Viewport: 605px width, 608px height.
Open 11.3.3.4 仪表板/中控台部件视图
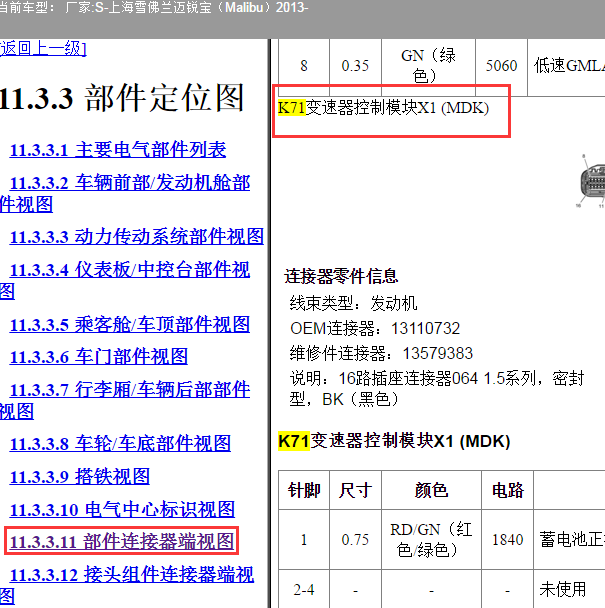125,280
